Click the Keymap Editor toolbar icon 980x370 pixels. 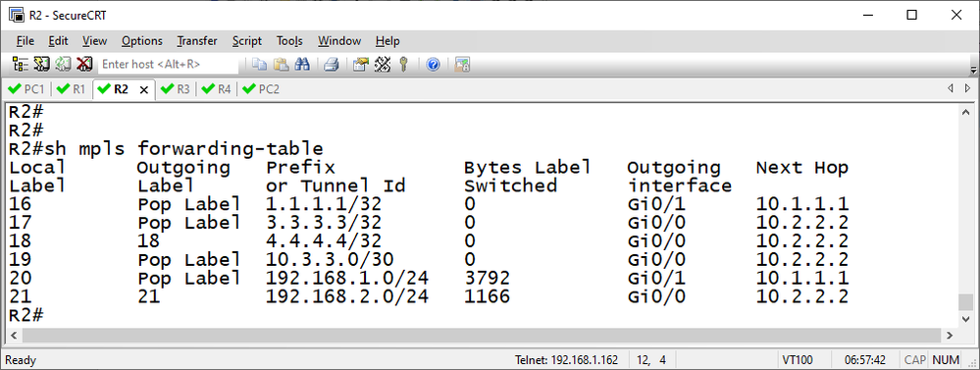point(382,64)
